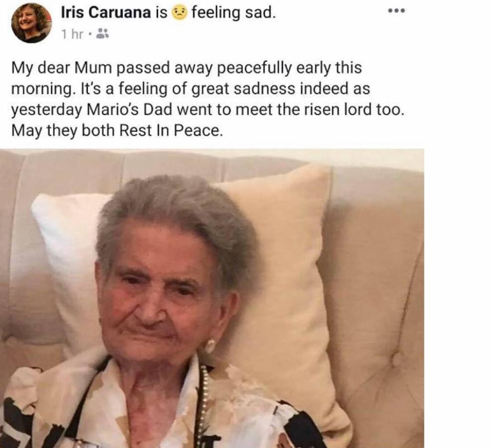The height and width of the screenshot is (448, 492).
Task: Click the line beginning "morning. It's a feeling"
Action: coord(190,89)
